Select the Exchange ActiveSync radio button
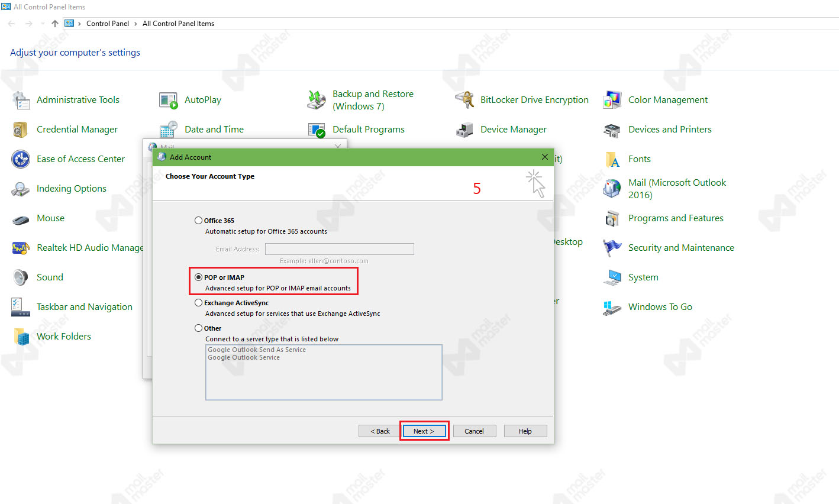 pos(199,303)
